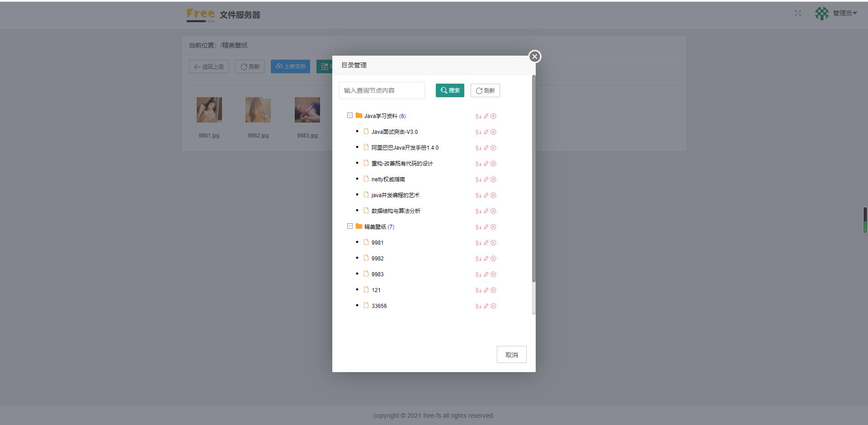Viewport: 868px width, 425px height.
Task: Close the 目录管理 dialog
Action: pyautogui.click(x=535, y=57)
